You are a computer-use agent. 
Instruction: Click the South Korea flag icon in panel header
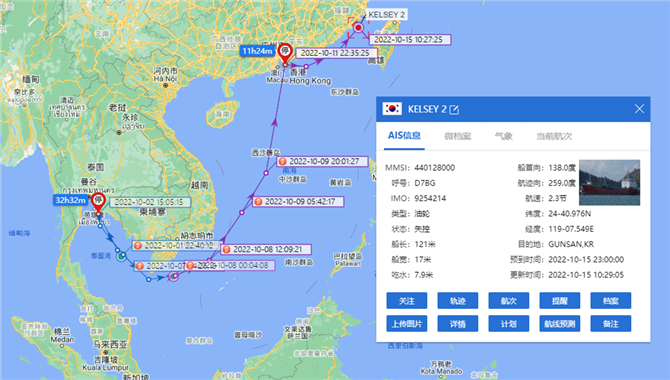(x=392, y=109)
